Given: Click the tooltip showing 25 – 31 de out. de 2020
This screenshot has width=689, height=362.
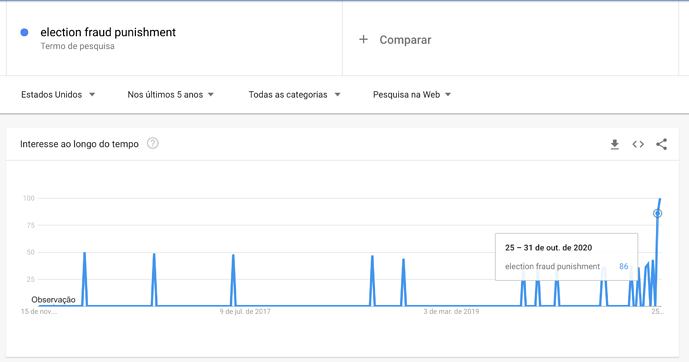Looking at the screenshot, I should coord(566,257).
